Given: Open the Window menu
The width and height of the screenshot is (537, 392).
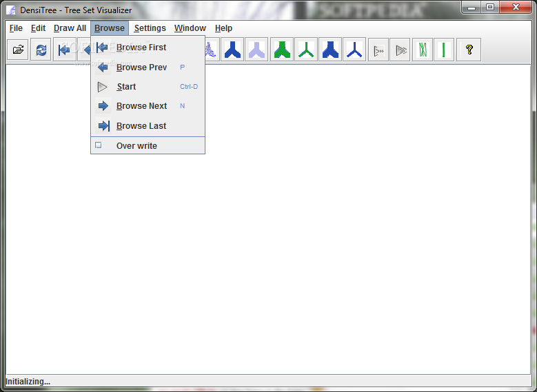Looking at the screenshot, I should point(190,28).
